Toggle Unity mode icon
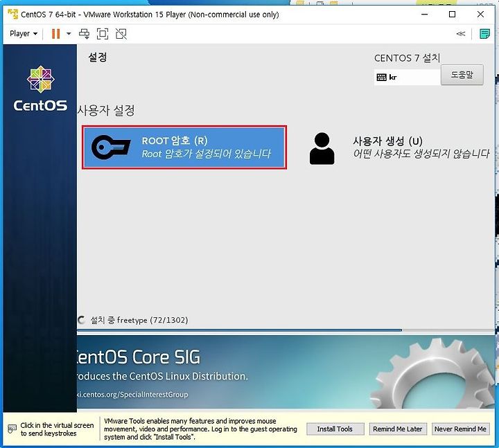 pyautogui.click(x=121, y=34)
